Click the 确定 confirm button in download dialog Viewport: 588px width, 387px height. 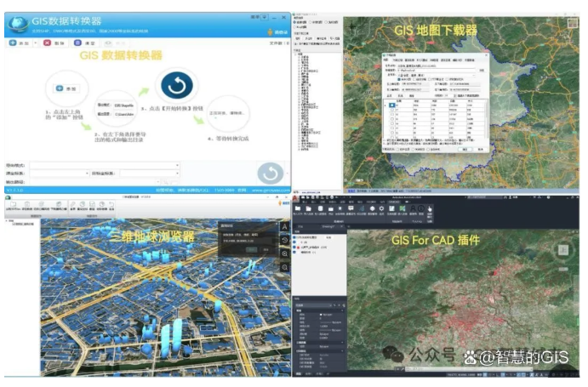465,148
